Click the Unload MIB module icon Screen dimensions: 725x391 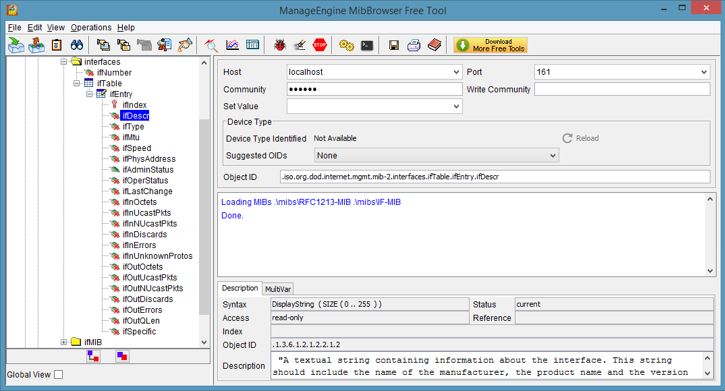[36, 45]
